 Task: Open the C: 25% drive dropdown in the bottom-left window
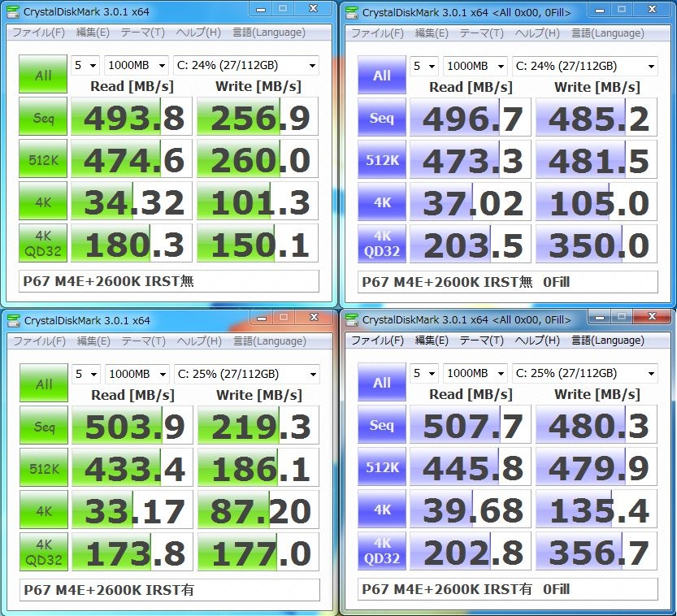(x=247, y=375)
